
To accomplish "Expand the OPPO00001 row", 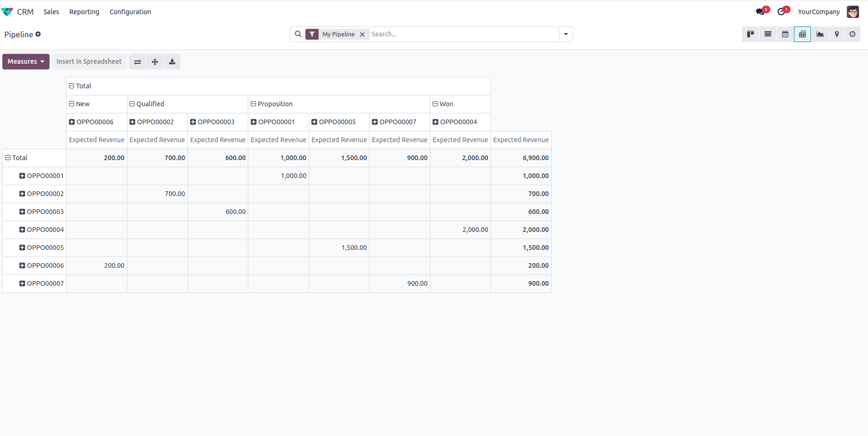I will 34,176.
